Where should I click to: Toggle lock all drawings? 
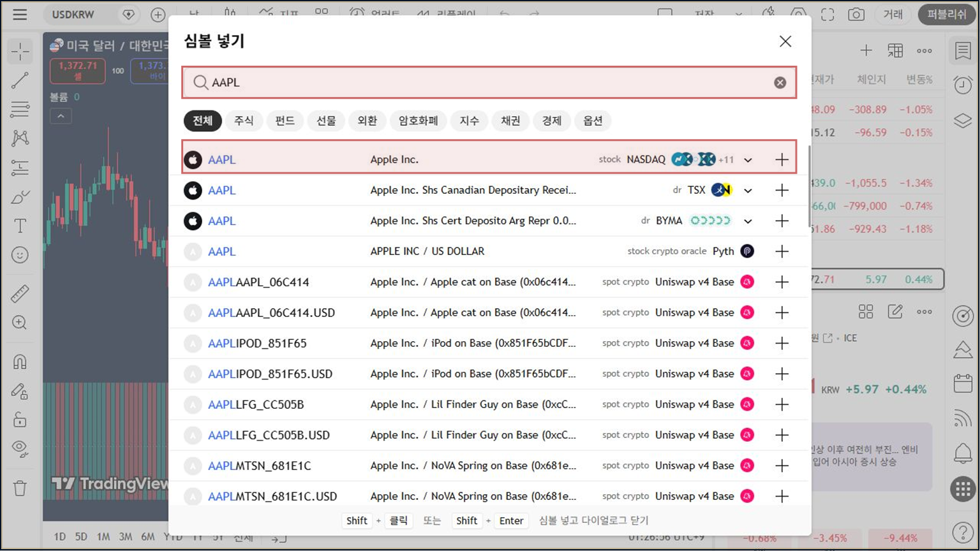pyautogui.click(x=20, y=420)
